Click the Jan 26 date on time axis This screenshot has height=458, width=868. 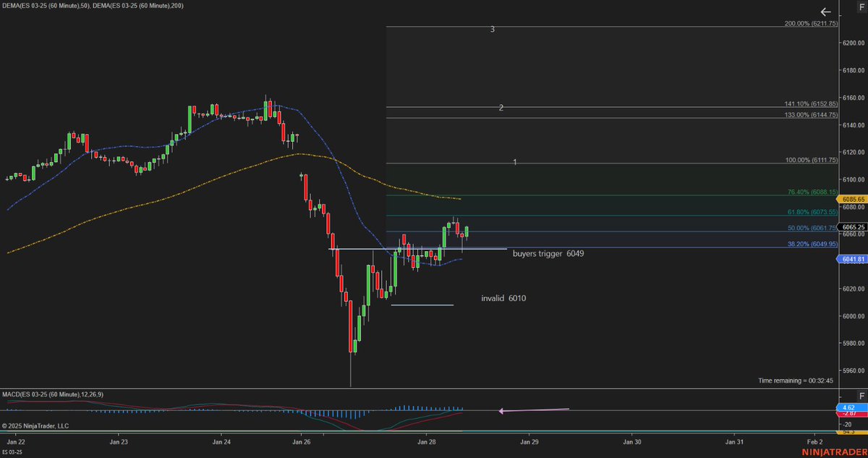tap(303, 441)
